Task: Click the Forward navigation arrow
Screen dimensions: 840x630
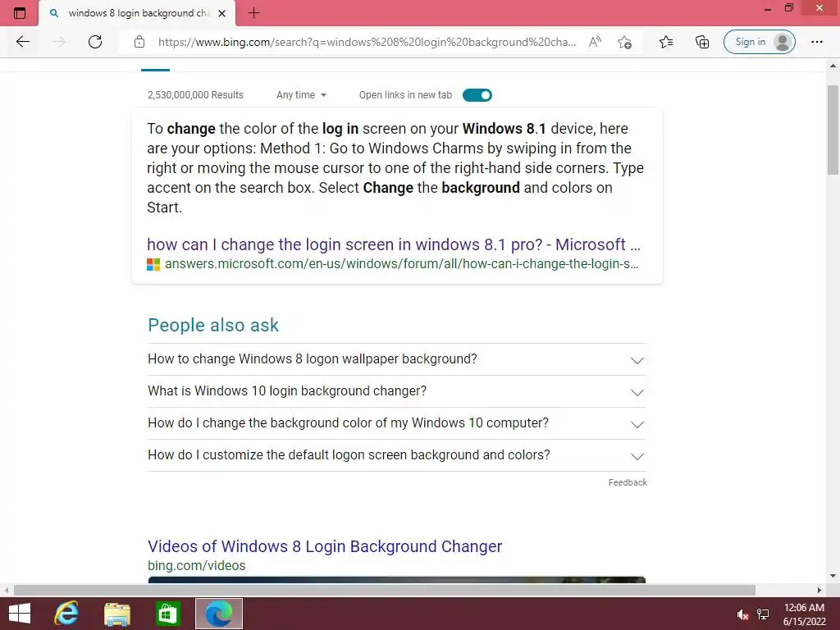Action: (x=59, y=42)
